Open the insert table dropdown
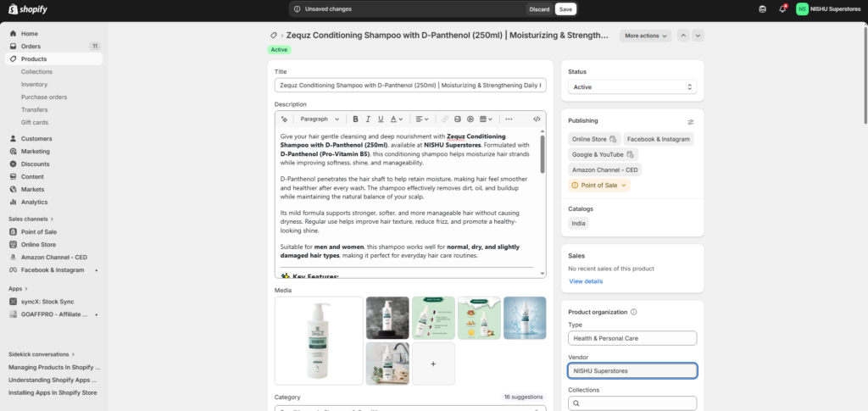 (486, 119)
